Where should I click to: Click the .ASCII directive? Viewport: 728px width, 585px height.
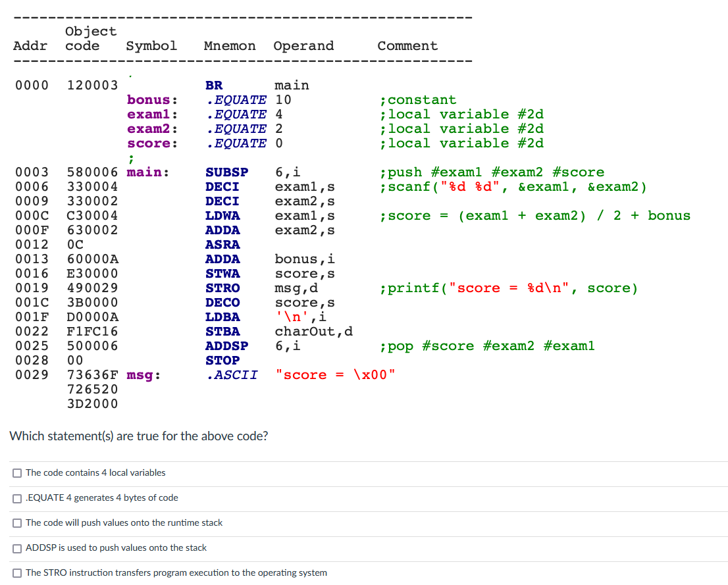(232, 374)
